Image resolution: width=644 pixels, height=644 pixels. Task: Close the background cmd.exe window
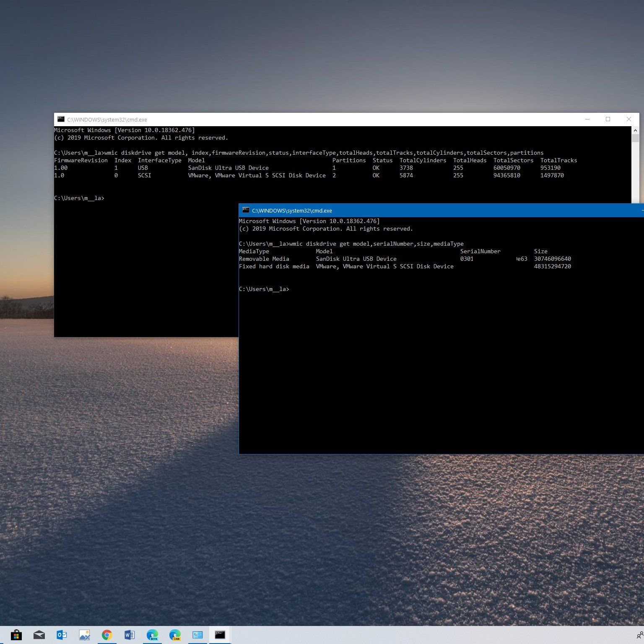pos(628,119)
